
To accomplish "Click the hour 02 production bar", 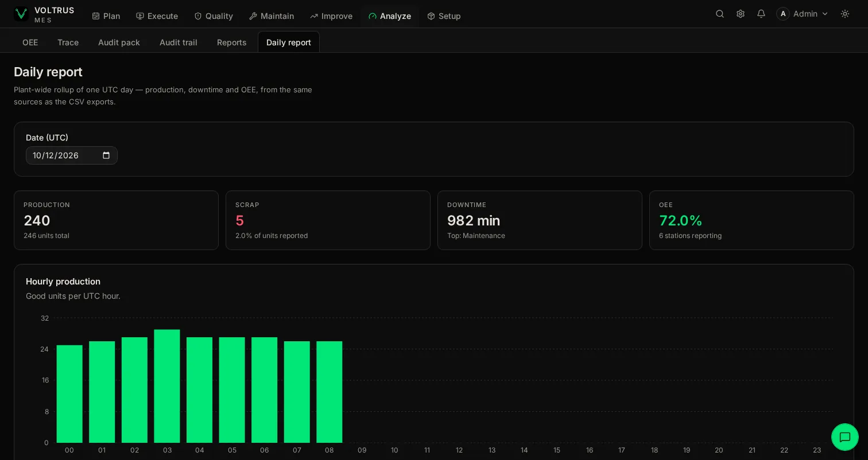I will (x=134, y=390).
